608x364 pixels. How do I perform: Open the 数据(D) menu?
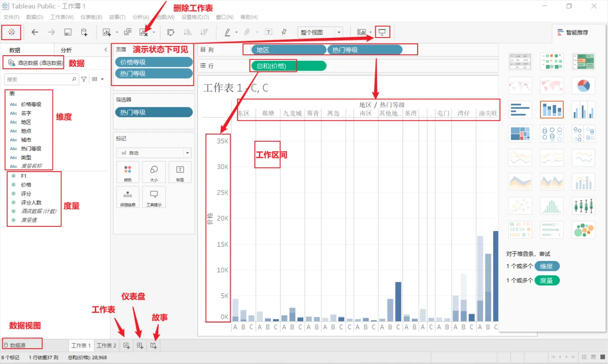click(x=35, y=17)
